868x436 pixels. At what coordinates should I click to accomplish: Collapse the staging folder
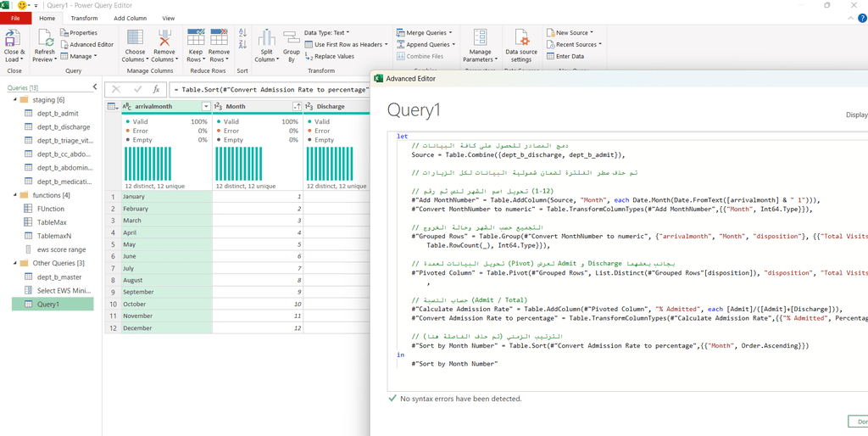(14, 100)
